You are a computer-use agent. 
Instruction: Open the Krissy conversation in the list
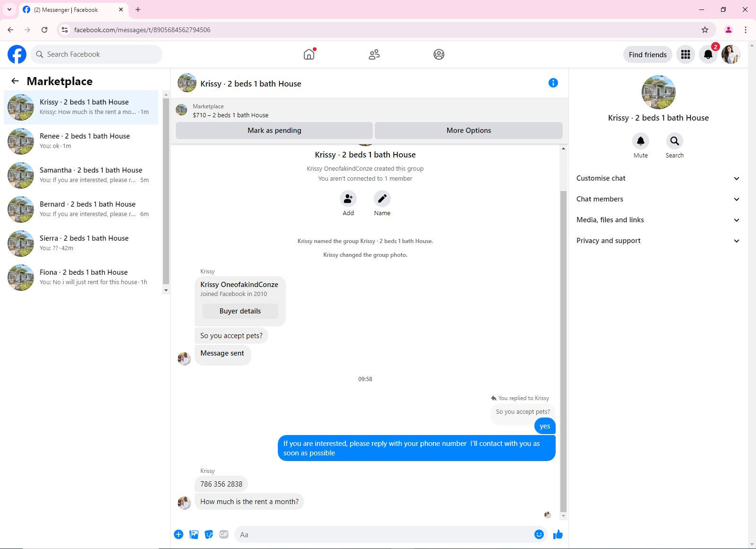point(81,107)
